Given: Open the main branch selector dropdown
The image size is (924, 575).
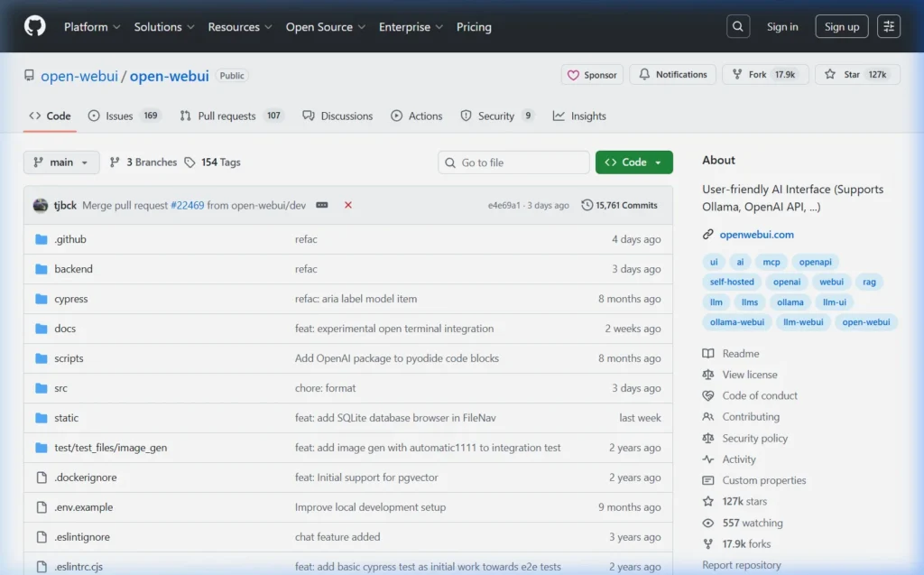Looking at the screenshot, I should tap(60, 162).
